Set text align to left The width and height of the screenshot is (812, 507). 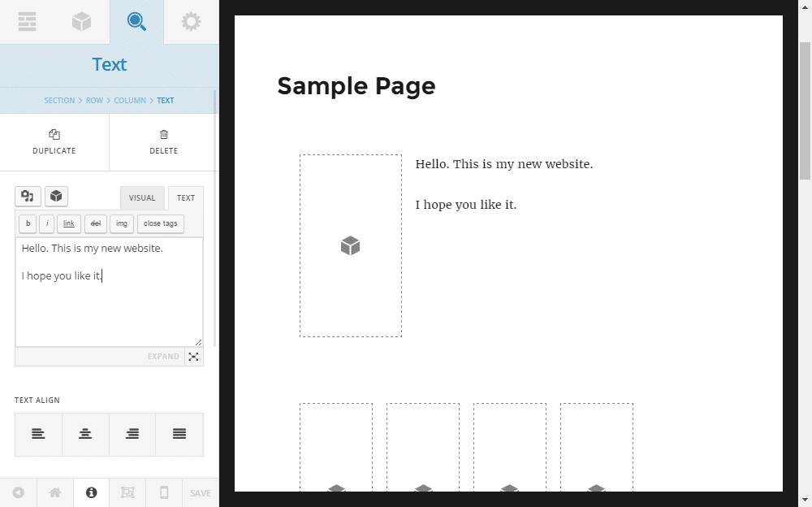click(x=38, y=435)
